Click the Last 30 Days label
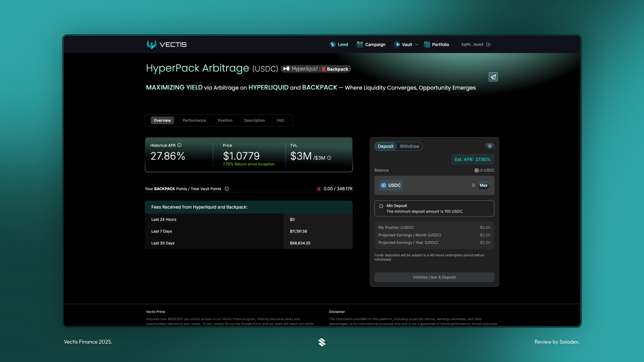 coord(163,243)
